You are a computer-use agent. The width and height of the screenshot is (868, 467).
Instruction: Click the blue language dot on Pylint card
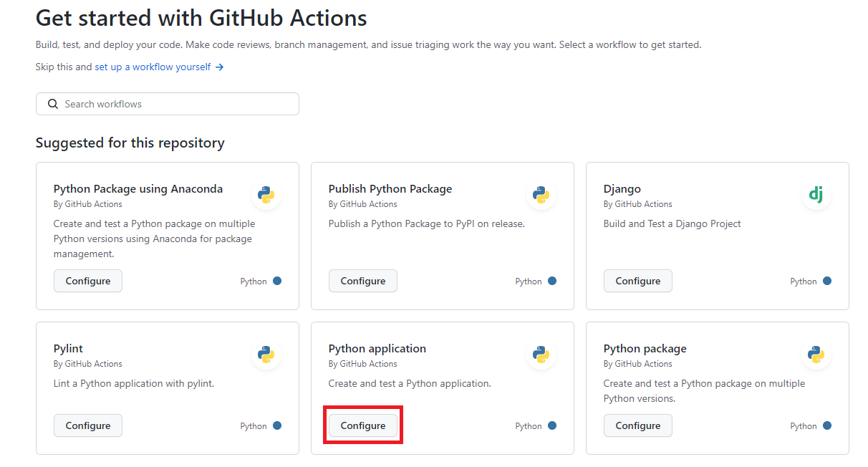click(277, 425)
